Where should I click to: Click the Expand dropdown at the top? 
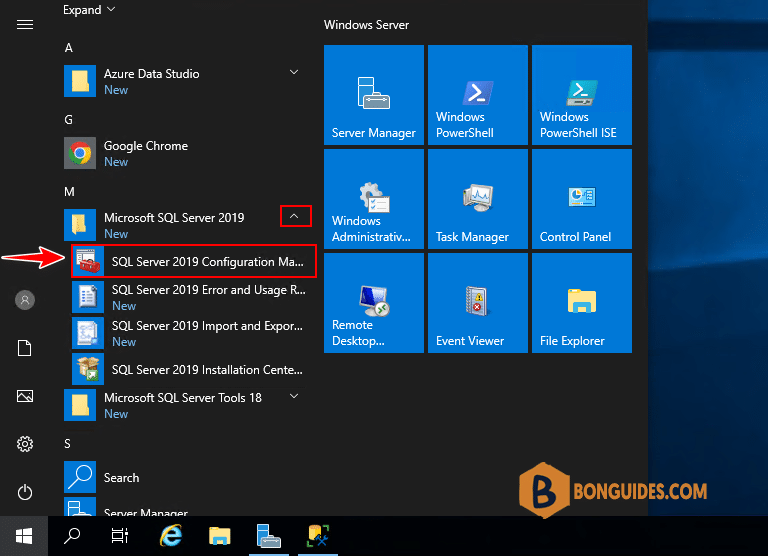[89, 10]
